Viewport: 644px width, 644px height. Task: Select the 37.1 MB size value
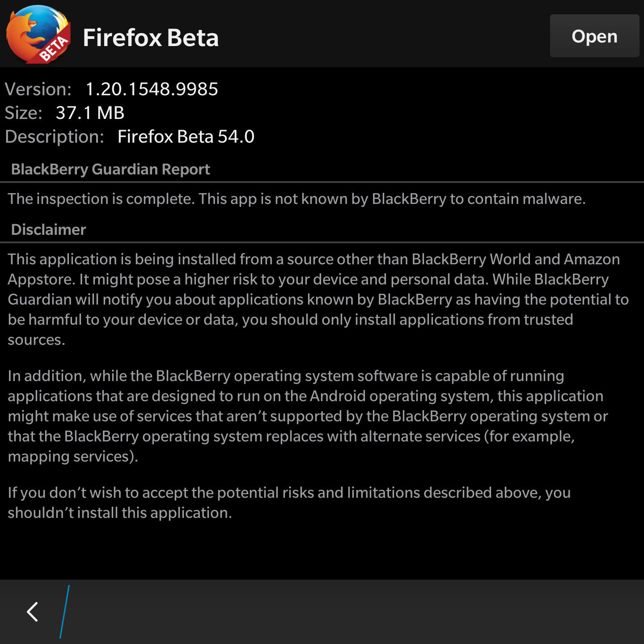(90, 113)
